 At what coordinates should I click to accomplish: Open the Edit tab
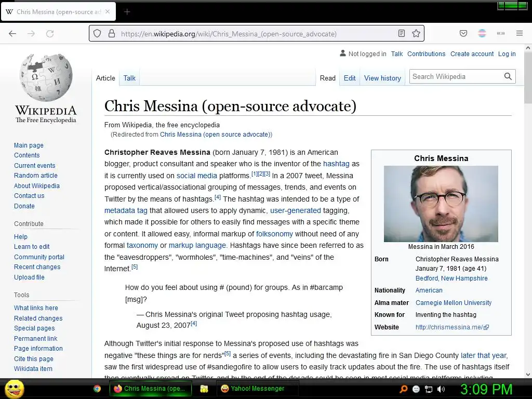(350, 78)
